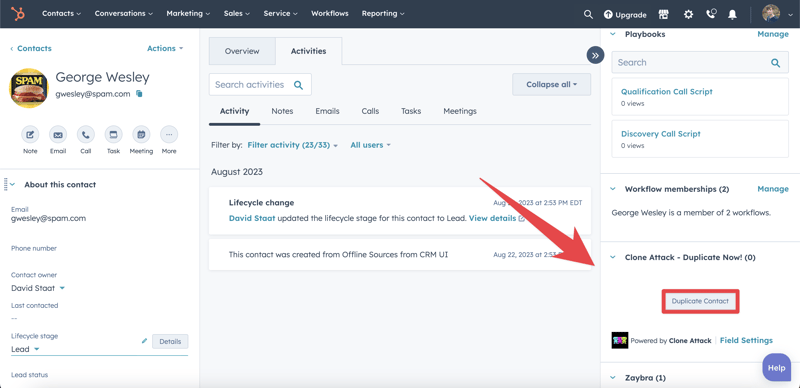The image size is (800, 388).
Task: Collapse the About this contact section
Action: point(13,185)
